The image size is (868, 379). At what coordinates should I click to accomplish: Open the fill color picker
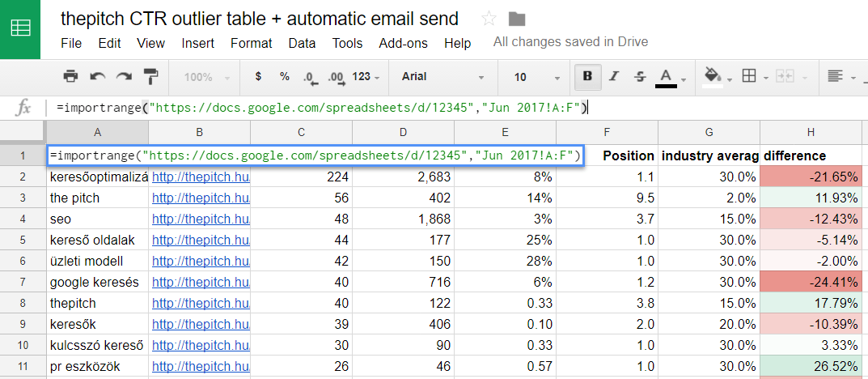point(713,77)
